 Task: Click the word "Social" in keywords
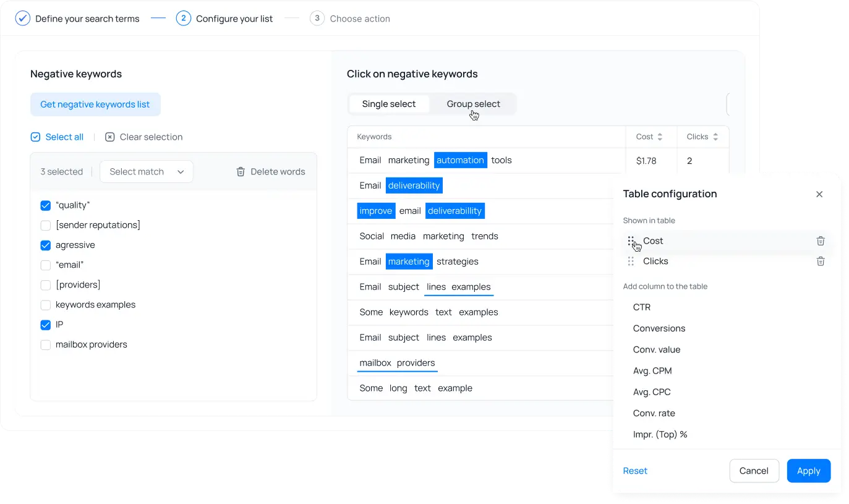tap(372, 236)
